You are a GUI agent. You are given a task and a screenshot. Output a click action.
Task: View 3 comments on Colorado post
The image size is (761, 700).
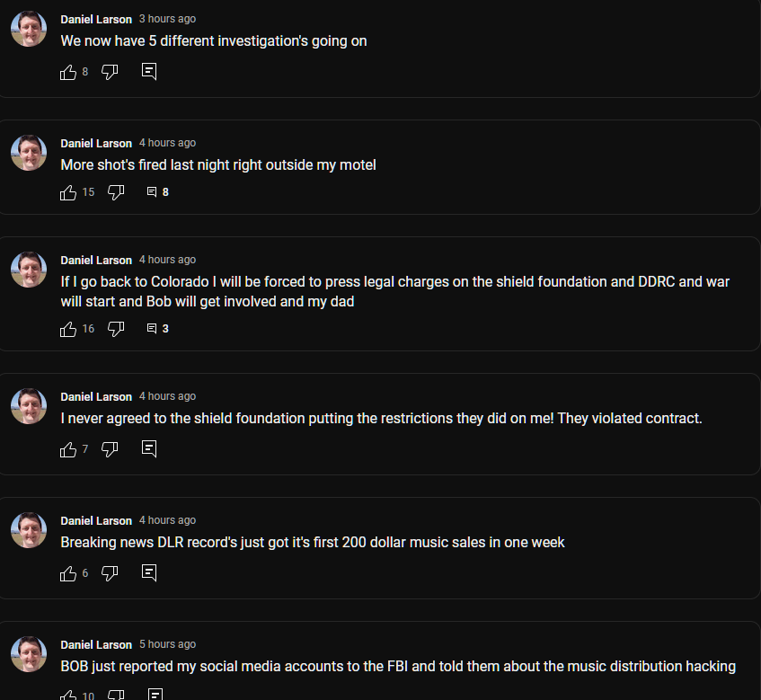click(x=158, y=329)
